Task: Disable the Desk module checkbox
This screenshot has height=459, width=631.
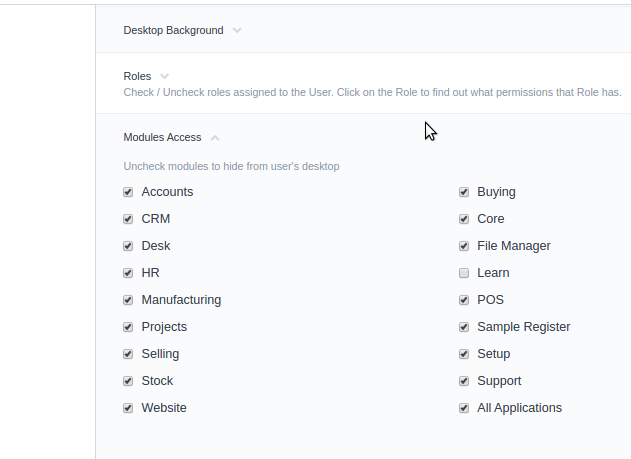Action: point(128,246)
